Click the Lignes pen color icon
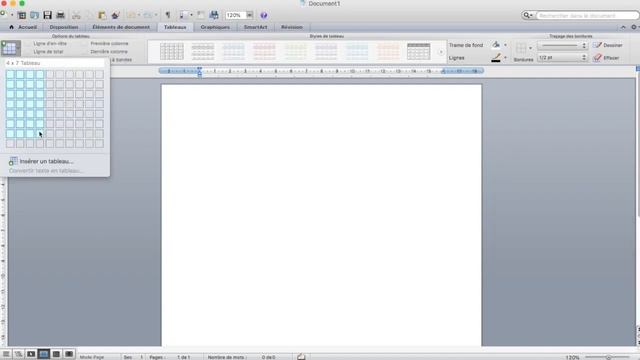The height and width of the screenshot is (360, 640). tap(496, 58)
